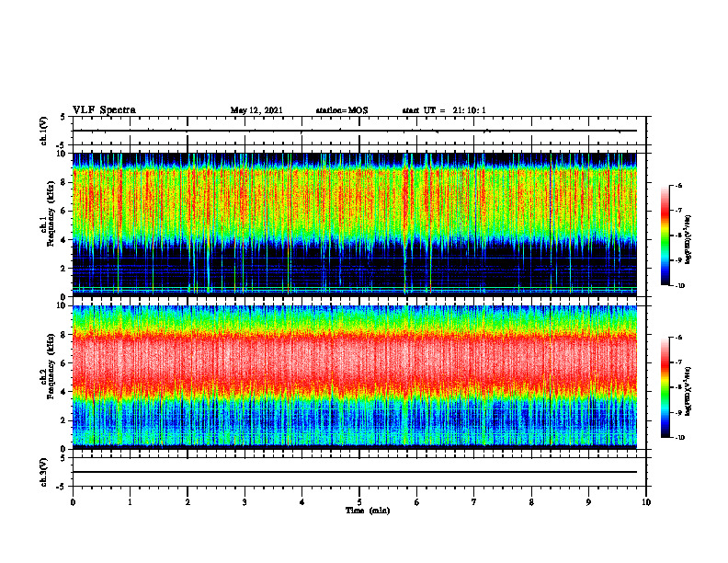Viewport: 728px width, 563px height.
Task: Click the ch.1 frequency axis "6" tick label
Action: point(64,211)
